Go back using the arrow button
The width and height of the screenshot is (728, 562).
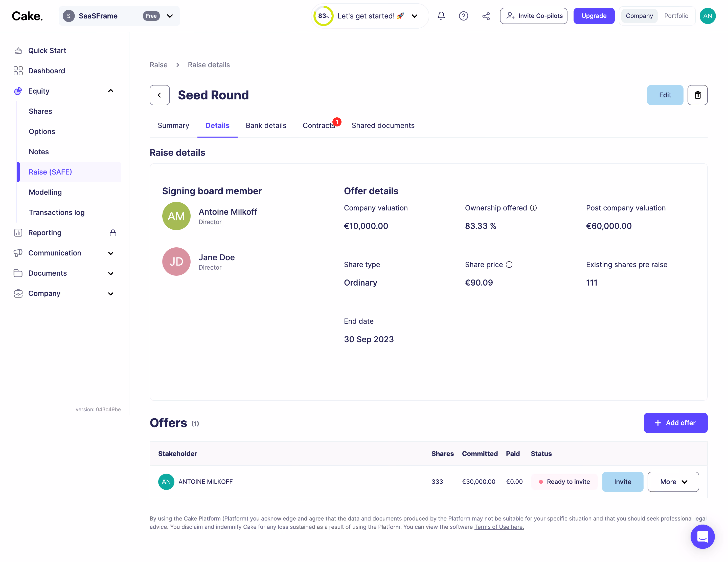tap(160, 95)
